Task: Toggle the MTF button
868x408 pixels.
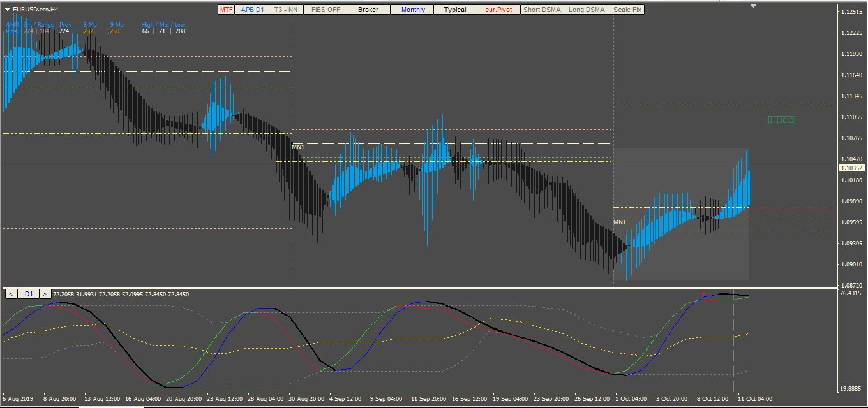Action: [x=226, y=10]
